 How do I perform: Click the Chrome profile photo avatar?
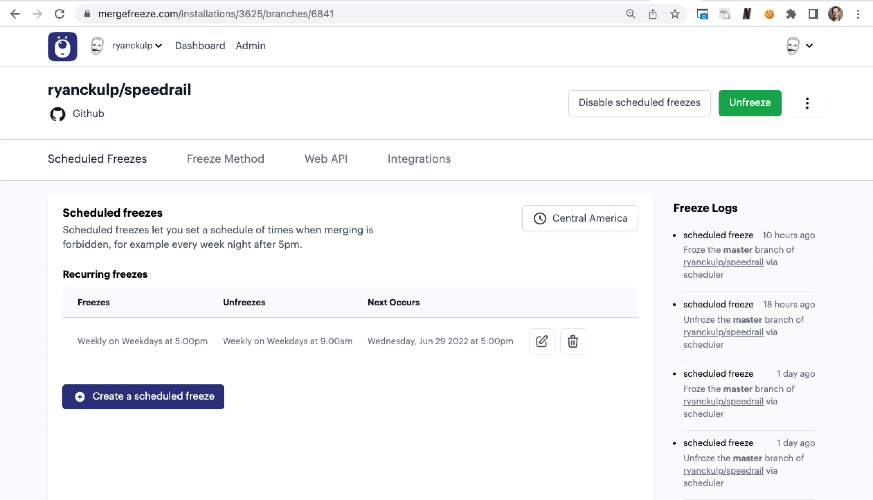835,14
